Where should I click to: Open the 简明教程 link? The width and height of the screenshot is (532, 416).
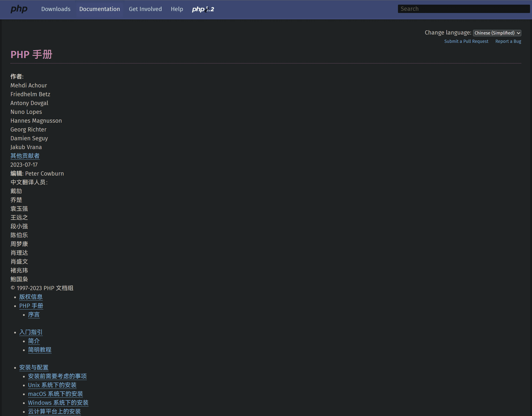[40, 350]
